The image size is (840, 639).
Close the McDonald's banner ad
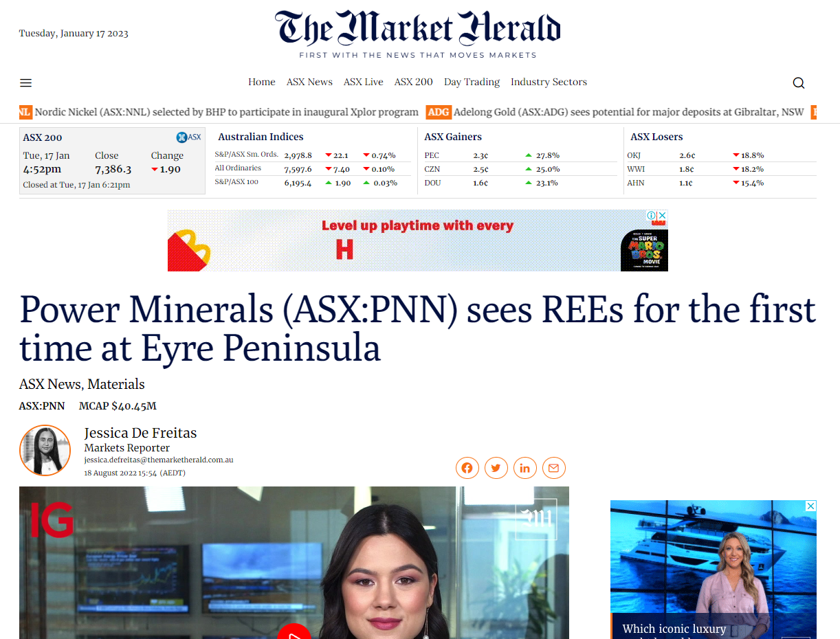click(x=663, y=216)
